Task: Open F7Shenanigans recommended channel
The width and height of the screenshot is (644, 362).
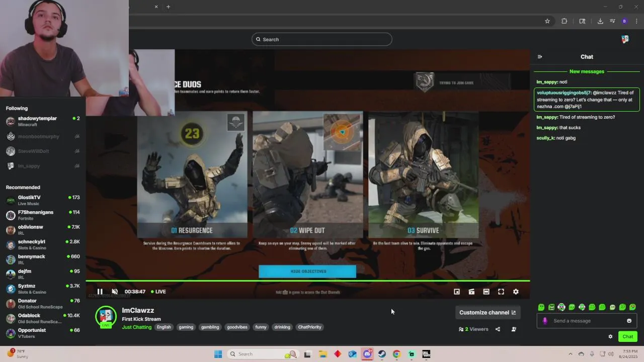Action: click(x=43, y=215)
